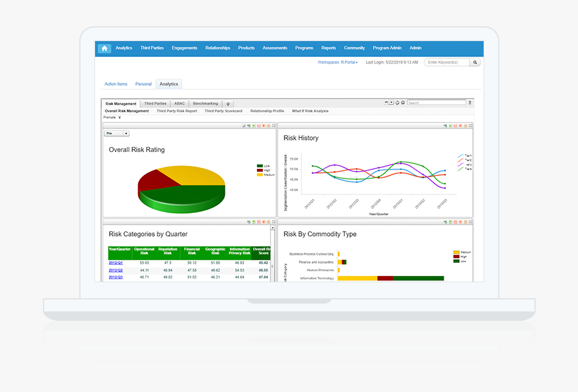Click the 2012/Q1 link in the table
Image resolution: width=578 pixels, height=392 pixels.
[x=116, y=262]
